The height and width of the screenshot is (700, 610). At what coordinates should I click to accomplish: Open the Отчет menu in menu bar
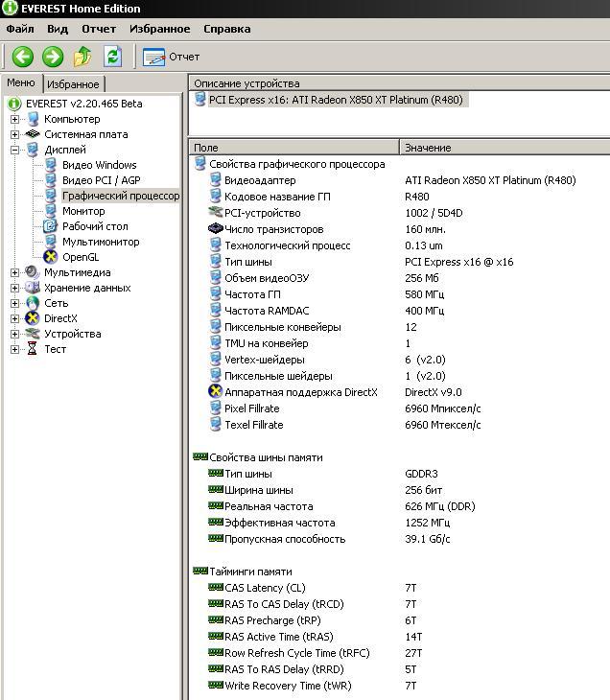click(99, 29)
